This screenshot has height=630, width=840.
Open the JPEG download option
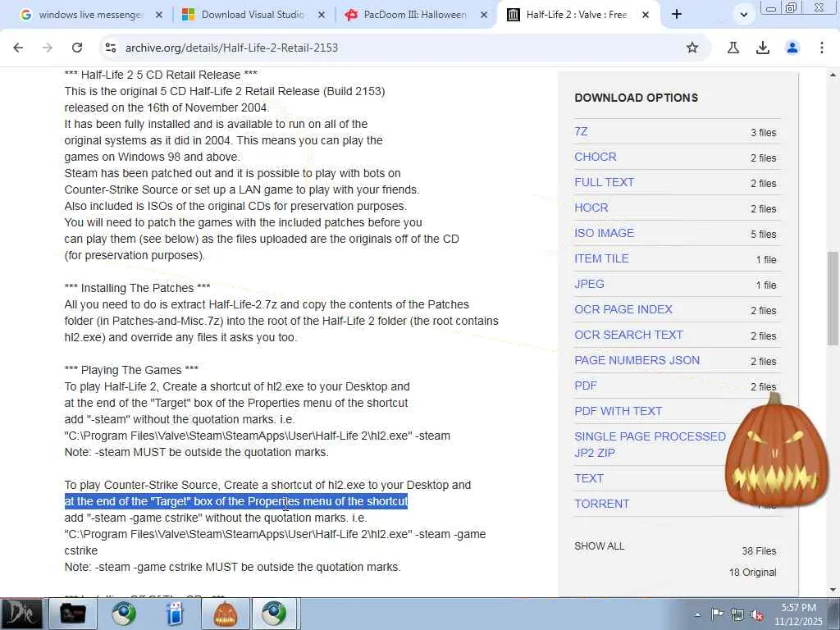pyautogui.click(x=589, y=284)
